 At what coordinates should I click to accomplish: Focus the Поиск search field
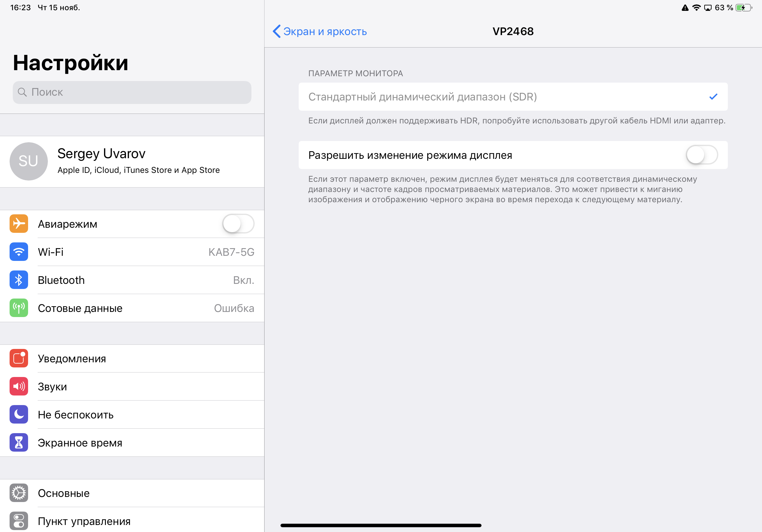132,92
